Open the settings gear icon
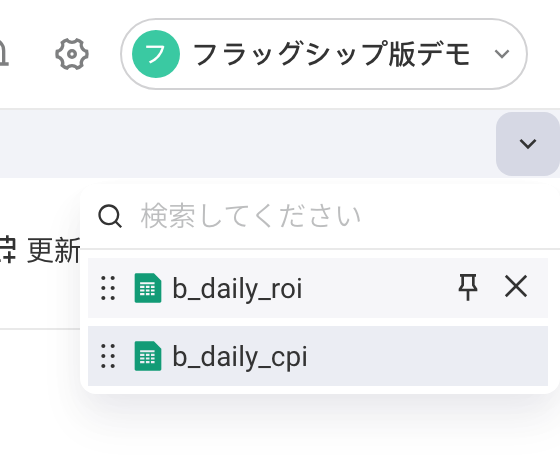The width and height of the screenshot is (560, 474). pos(72,54)
